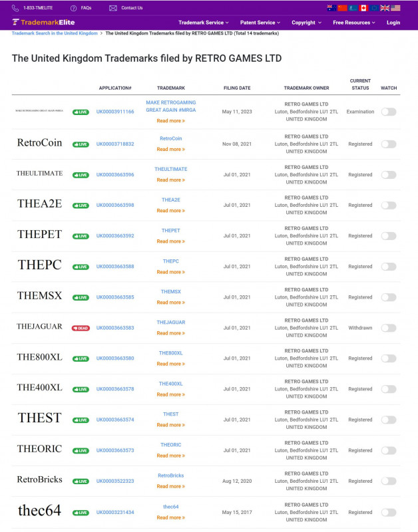Open application UK00003911166 details
The image size is (418, 532).
click(x=114, y=112)
